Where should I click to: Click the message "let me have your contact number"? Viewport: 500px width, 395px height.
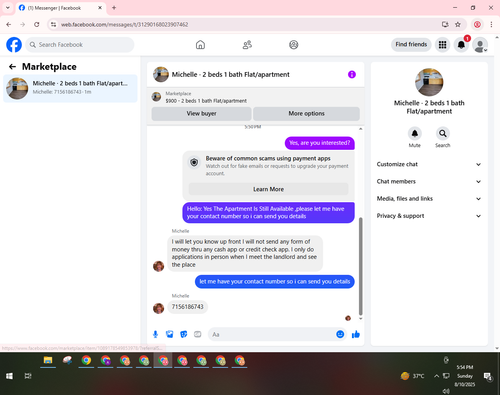pos(275,282)
